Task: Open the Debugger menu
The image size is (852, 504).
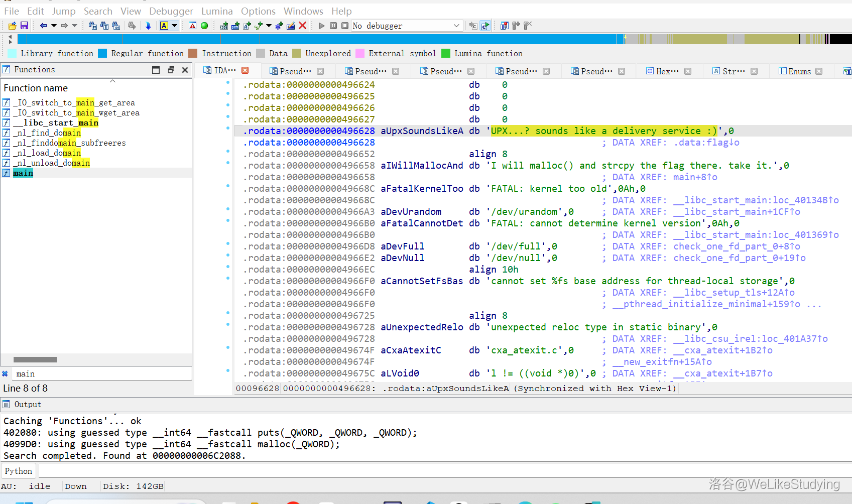Action: click(x=171, y=11)
